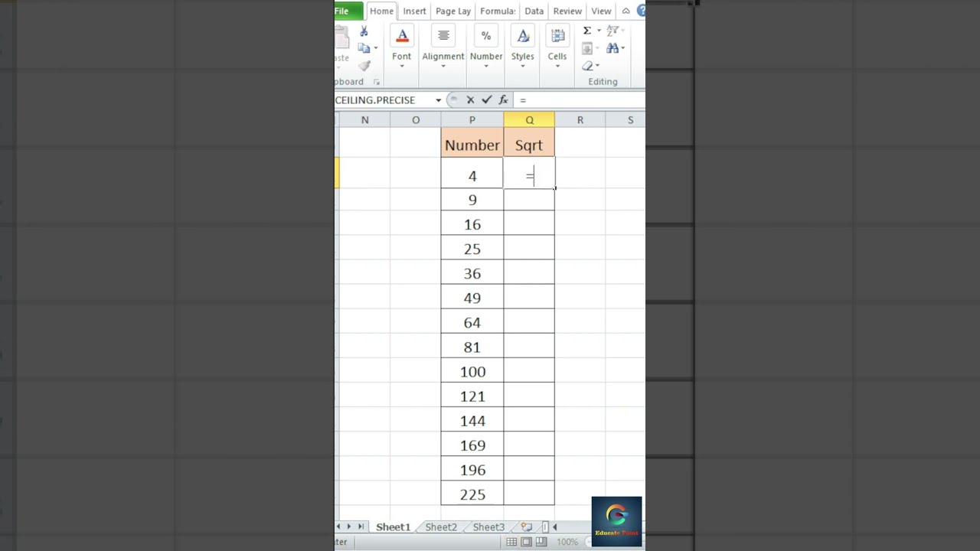Expand the Font group arrow
Viewport: 980px width, 551px height.
402,67
